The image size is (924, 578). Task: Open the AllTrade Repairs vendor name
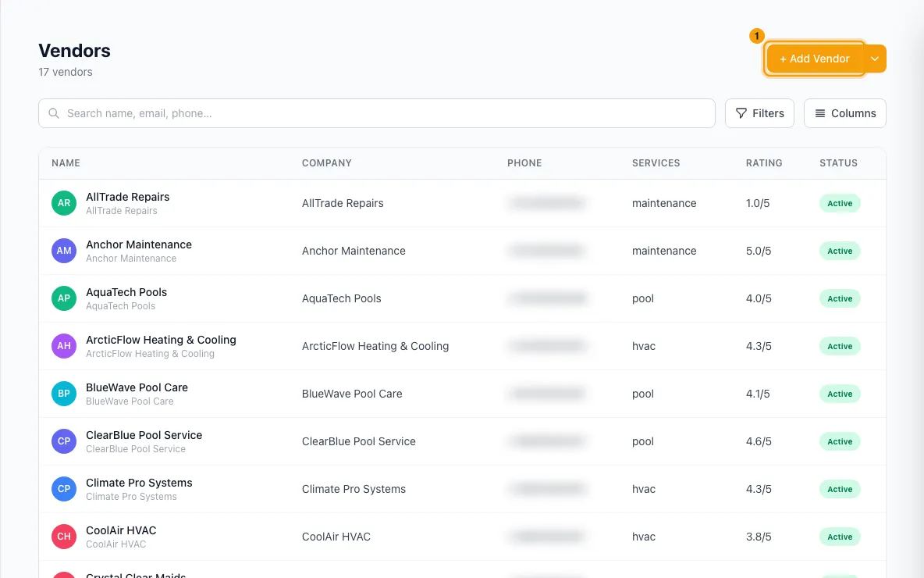click(x=128, y=197)
